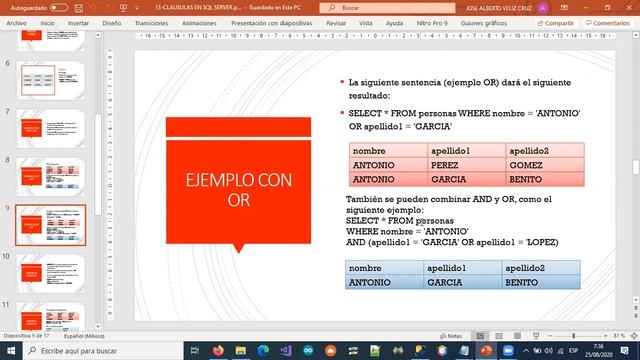Screen dimensions: 640x360
Task: Open the quick access toolbar customization dropdown
Action: [137, 8]
